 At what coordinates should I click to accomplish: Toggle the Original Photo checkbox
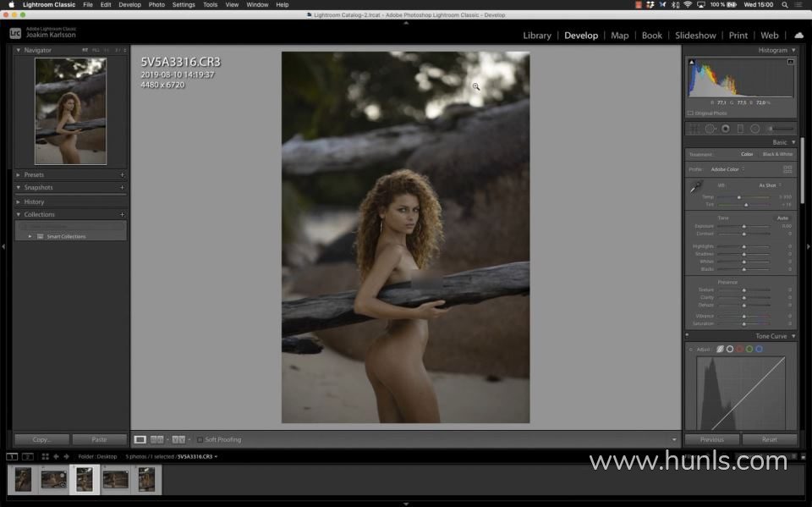pos(691,113)
